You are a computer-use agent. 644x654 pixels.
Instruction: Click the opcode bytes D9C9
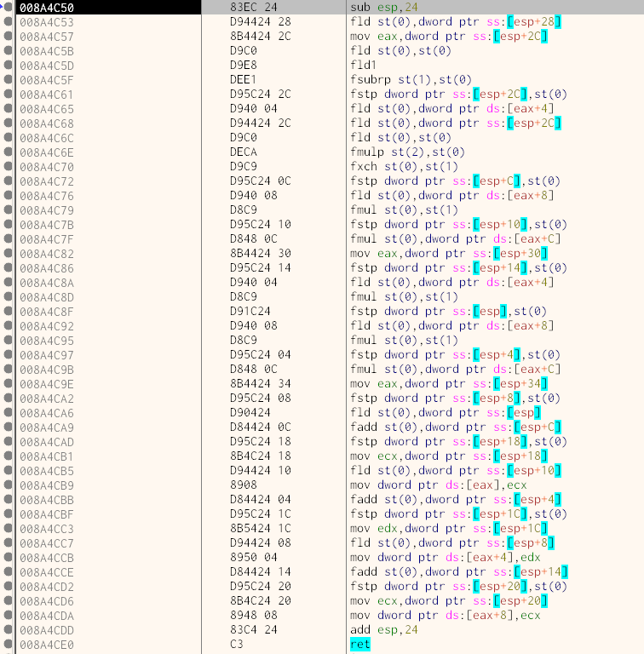point(244,166)
